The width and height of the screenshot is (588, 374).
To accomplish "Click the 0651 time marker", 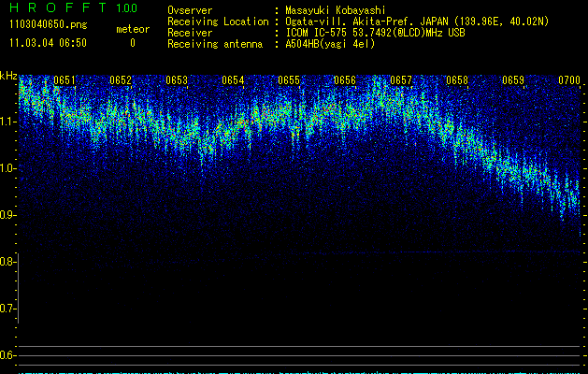I will coord(65,81).
